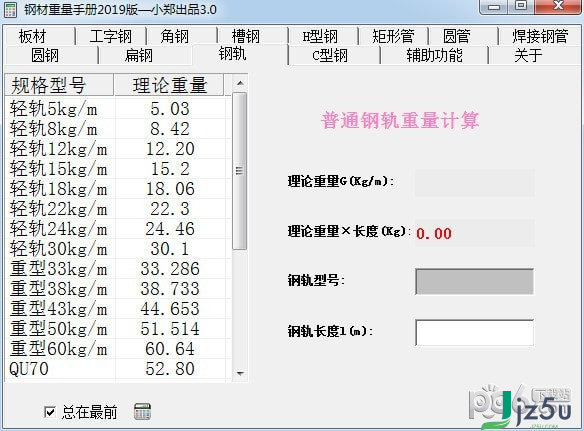
Task: Click the 51.514 weight cell
Action: tap(170, 329)
